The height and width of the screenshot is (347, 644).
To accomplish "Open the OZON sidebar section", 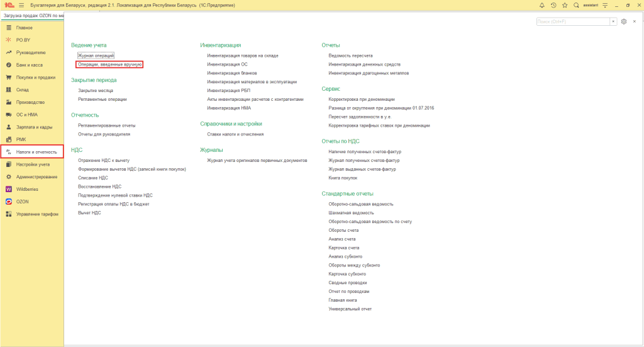I will click(23, 202).
